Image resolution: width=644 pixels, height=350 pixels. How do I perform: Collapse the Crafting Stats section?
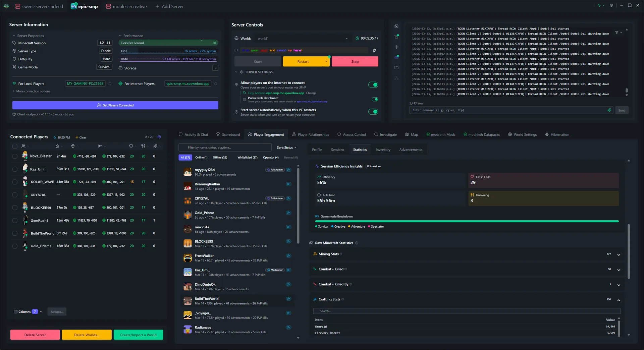point(618,300)
